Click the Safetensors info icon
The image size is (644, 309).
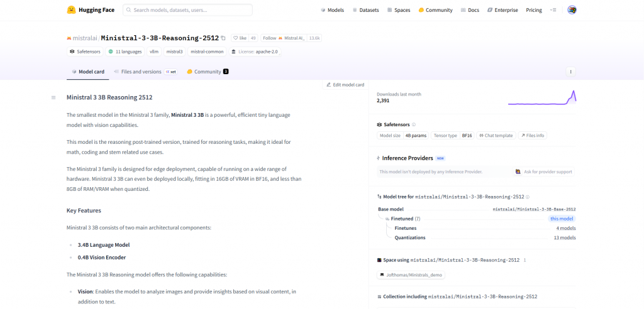pyautogui.click(x=414, y=124)
